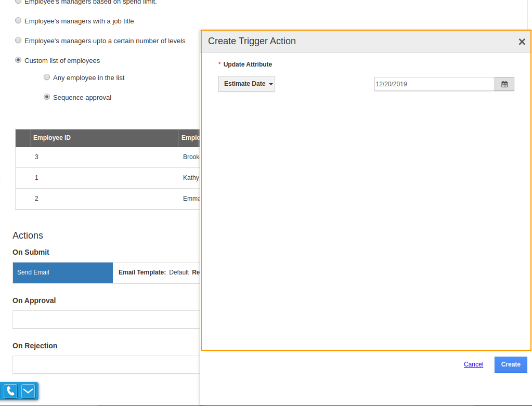Click the Cancel link

click(473, 364)
